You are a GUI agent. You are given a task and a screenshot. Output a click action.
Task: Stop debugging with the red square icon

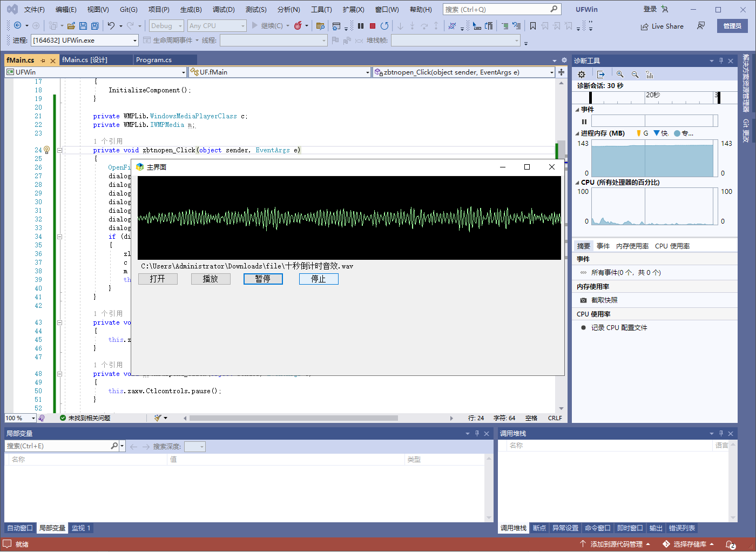click(x=373, y=25)
